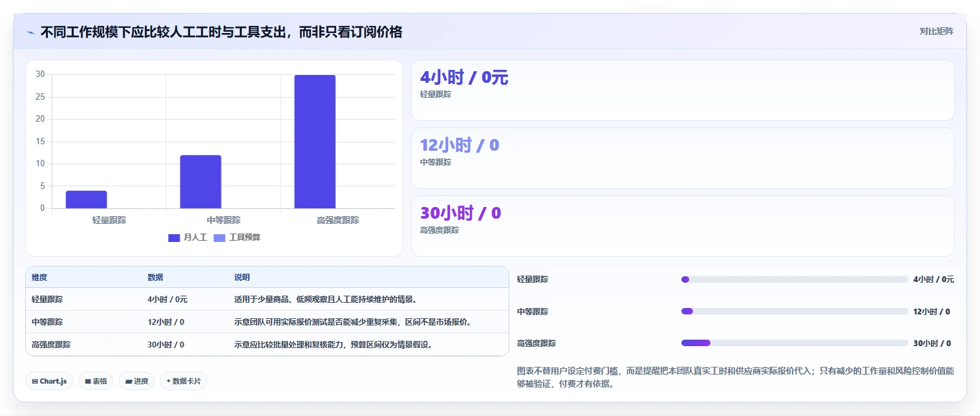Click the tall 高强度跟踪 bar in the chart
Image resolution: width=980 pixels, height=416 pixels.
(x=315, y=142)
